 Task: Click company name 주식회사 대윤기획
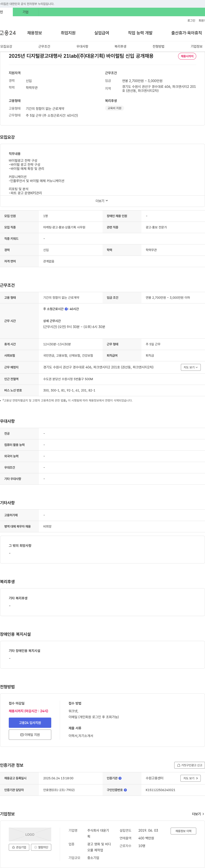[98, 833]
